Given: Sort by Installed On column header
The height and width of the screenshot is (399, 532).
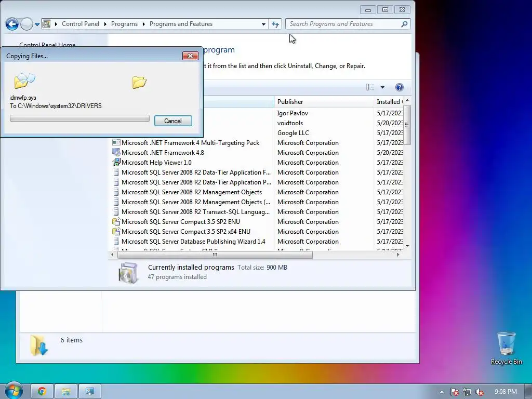Looking at the screenshot, I should [389, 101].
